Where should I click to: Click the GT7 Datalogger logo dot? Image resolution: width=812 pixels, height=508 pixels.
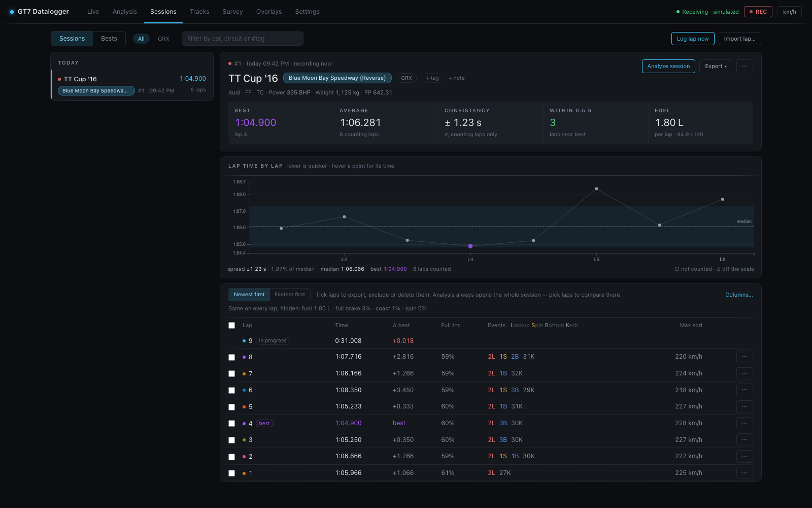(12, 12)
